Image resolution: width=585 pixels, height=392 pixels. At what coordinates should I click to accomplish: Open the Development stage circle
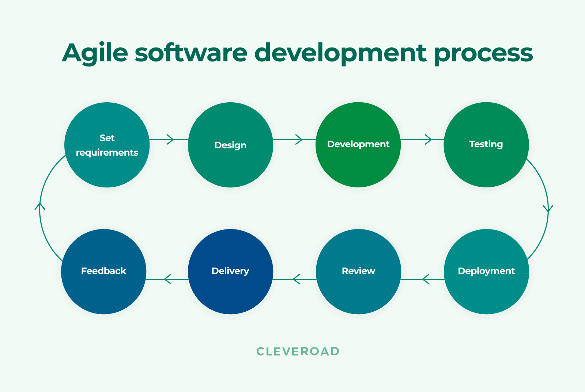pyautogui.click(x=358, y=145)
